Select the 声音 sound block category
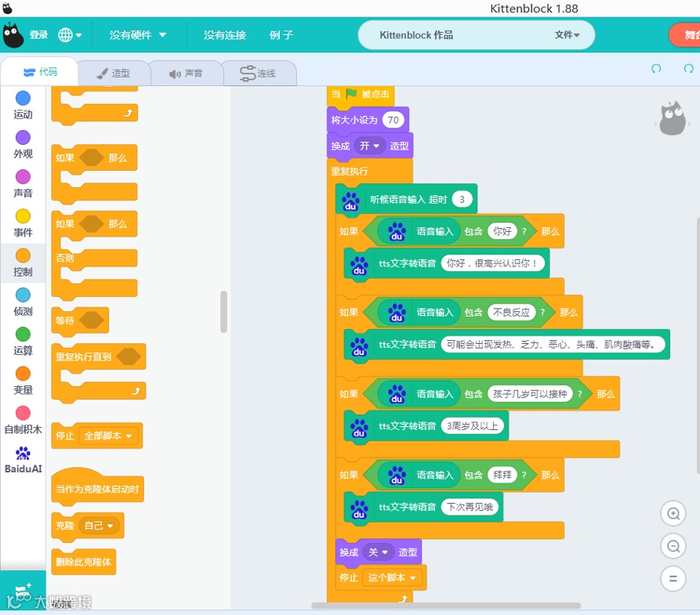 point(23,184)
